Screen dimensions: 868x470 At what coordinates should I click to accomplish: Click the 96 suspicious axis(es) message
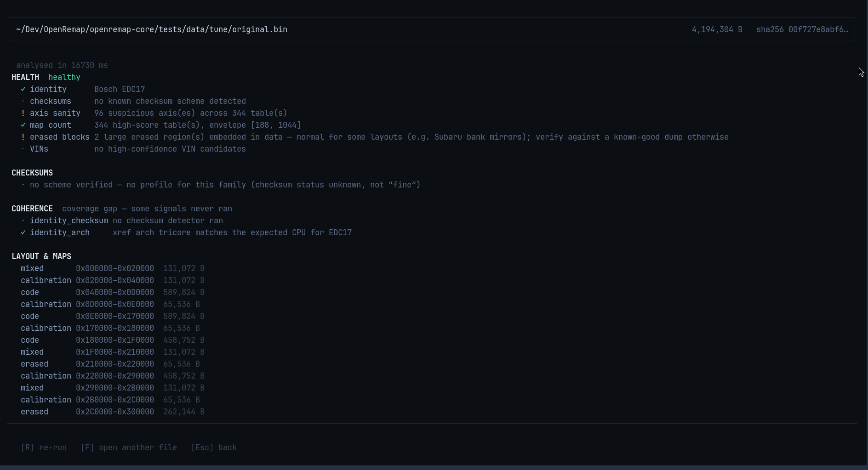tap(191, 113)
